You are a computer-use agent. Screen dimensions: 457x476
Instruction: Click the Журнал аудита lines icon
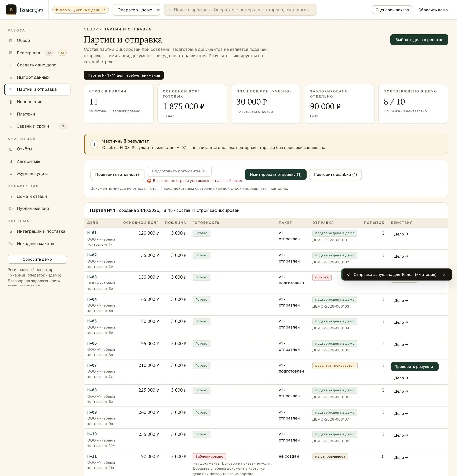click(x=11, y=174)
